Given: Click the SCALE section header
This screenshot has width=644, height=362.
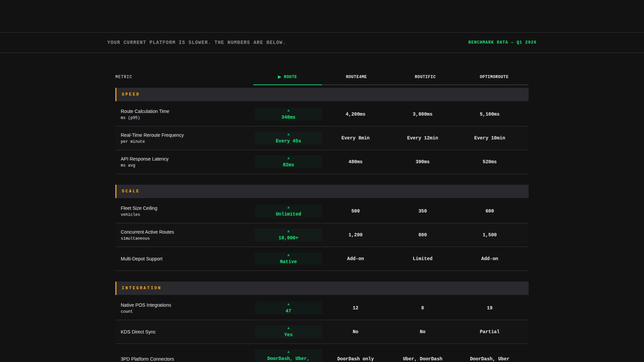Looking at the screenshot, I should (322, 191).
